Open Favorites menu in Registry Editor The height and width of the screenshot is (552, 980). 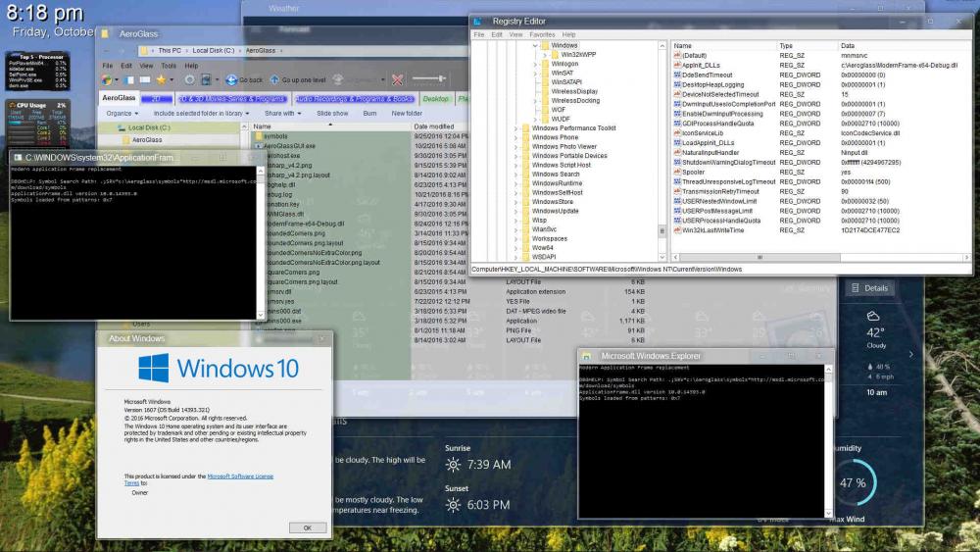click(x=542, y=34)
